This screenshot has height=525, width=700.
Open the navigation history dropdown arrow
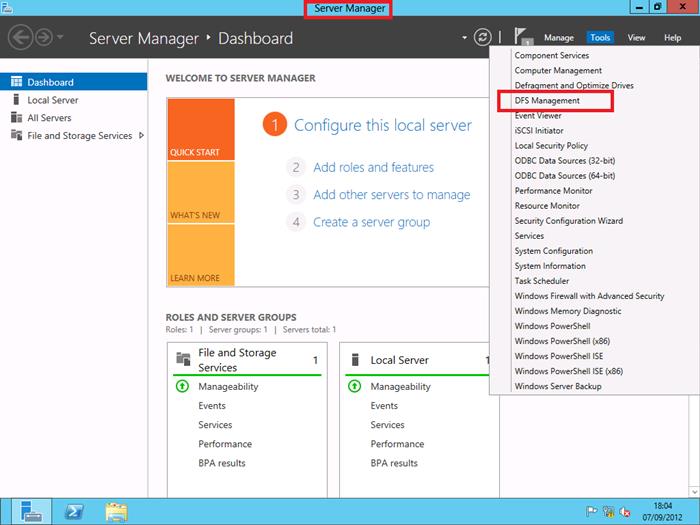pos(60,37)
